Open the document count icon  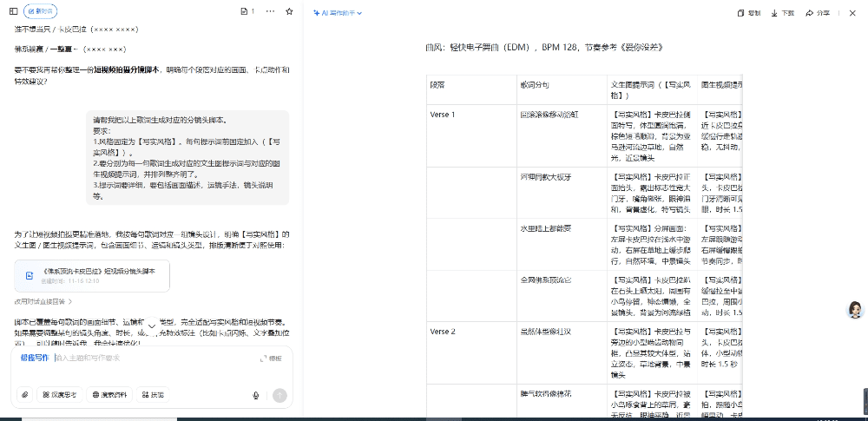point(247,12)
